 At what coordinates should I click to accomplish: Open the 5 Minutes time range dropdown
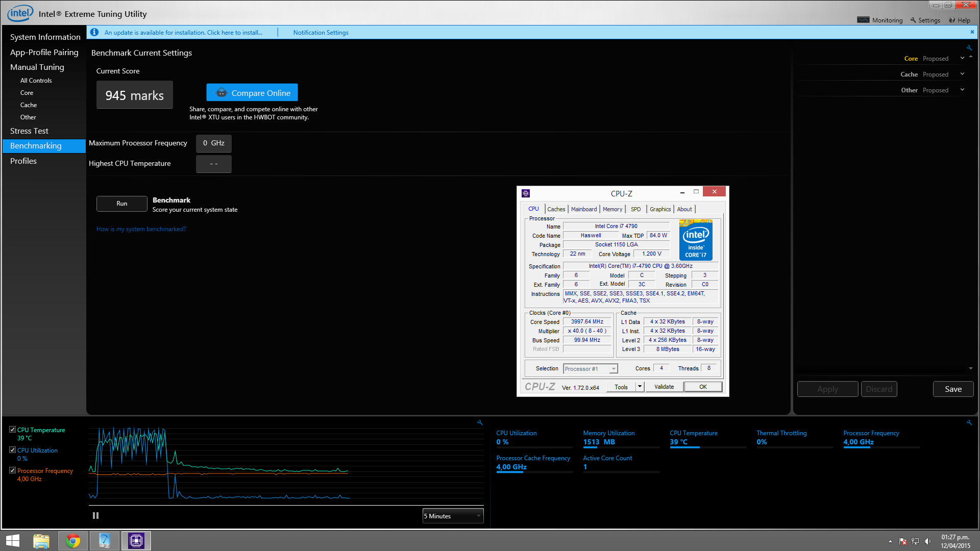click(x=453, y=516)
